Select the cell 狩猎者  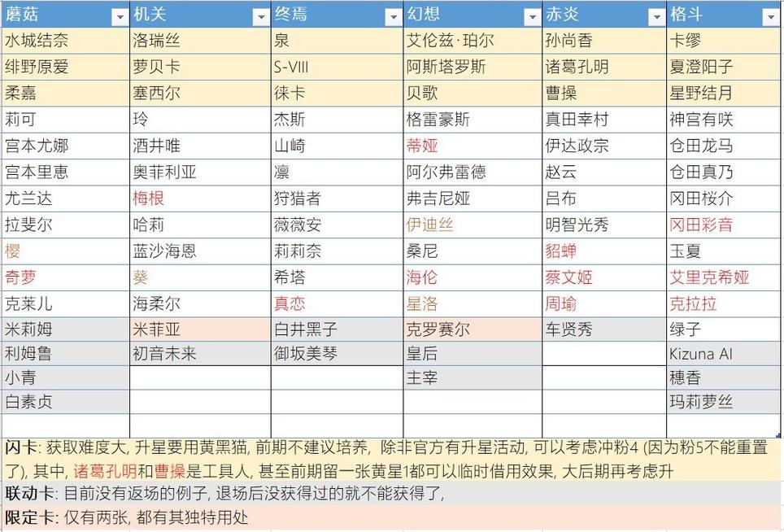[337, 198]
